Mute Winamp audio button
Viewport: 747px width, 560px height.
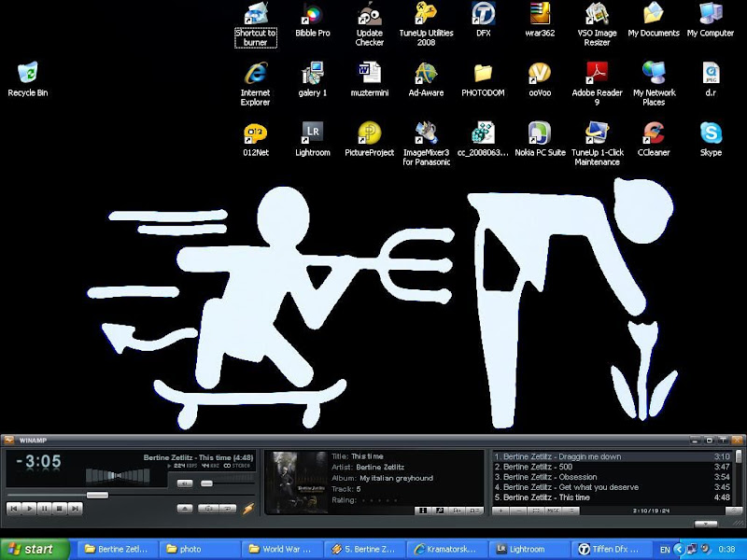click(185, 483)
